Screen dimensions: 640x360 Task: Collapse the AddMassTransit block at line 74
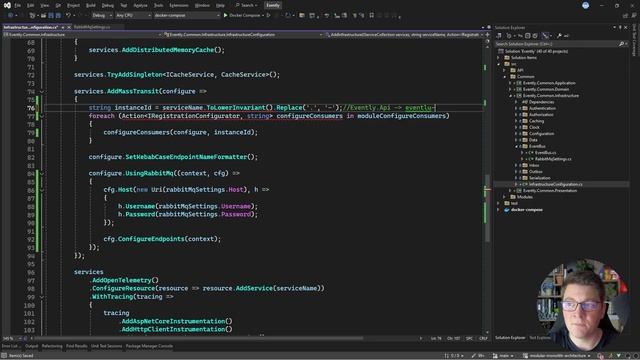pyautogui.click(x=42, y=91)
